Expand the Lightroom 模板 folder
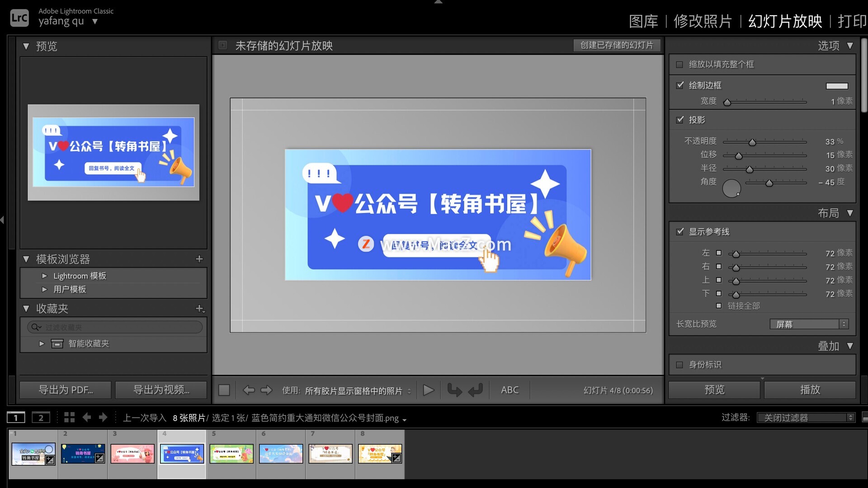Viewport: 868px width, 488px height. point(44,276)
